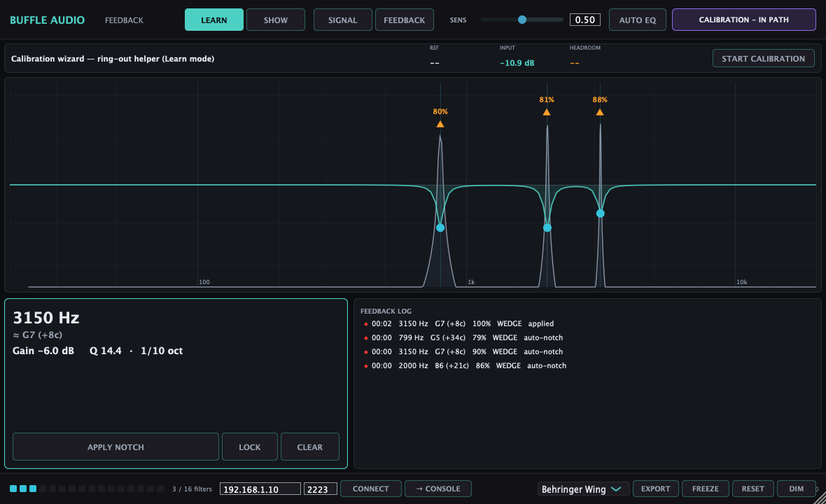Click the 3150 Hz frequency heading
This screenshot has height=504, width=826.
45,318
